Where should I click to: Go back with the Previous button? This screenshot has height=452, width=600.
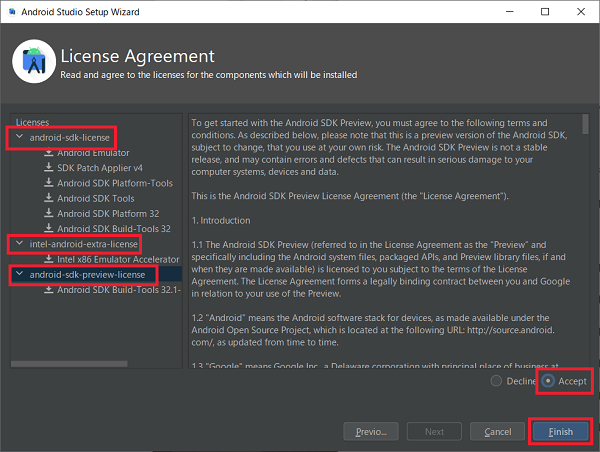371,432
